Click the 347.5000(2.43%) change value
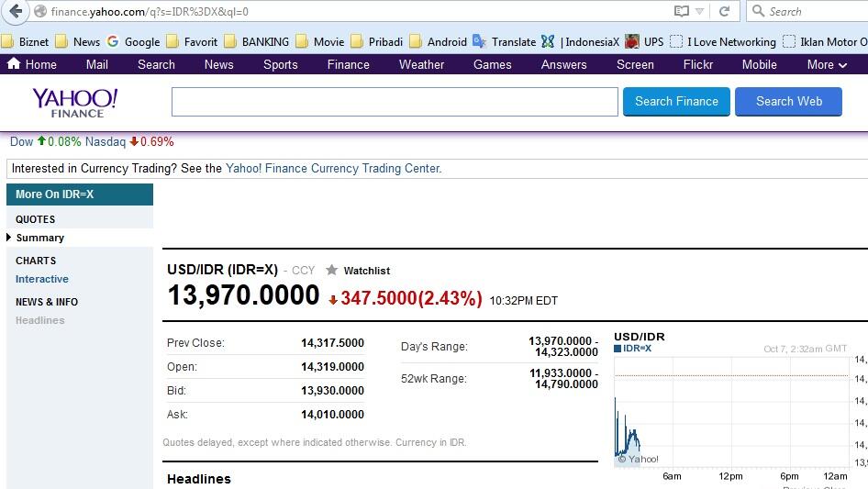The height and width of the screenshot is (489, 868). pos(411,298)
